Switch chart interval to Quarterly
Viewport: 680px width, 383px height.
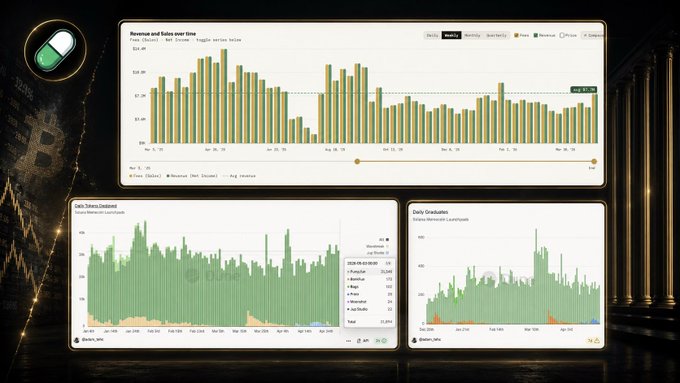pos(496,35)
